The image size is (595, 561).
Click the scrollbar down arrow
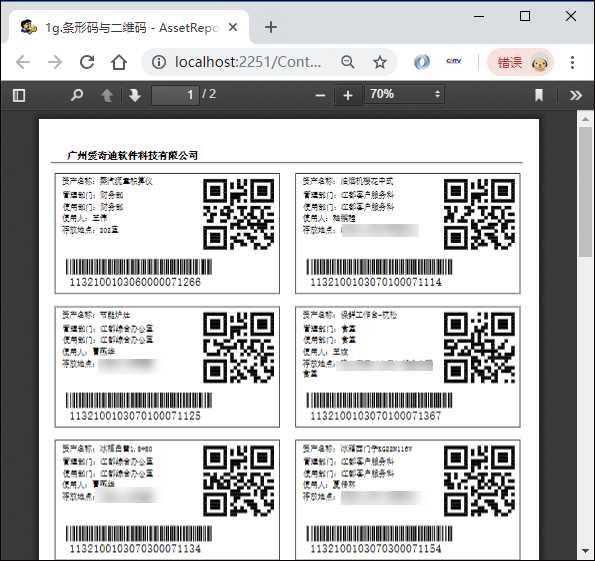click(586, 550)
